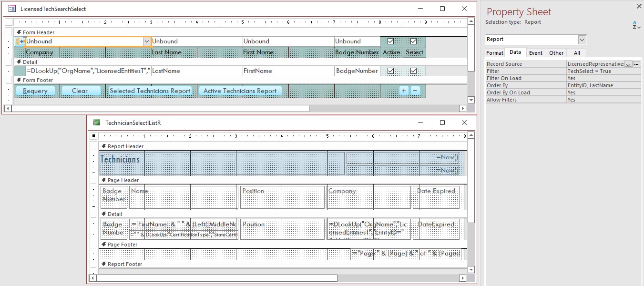The image size is (644, 286).
Task: Click the form window's horizontal scroll right arrow
Action: coord(462,109)
